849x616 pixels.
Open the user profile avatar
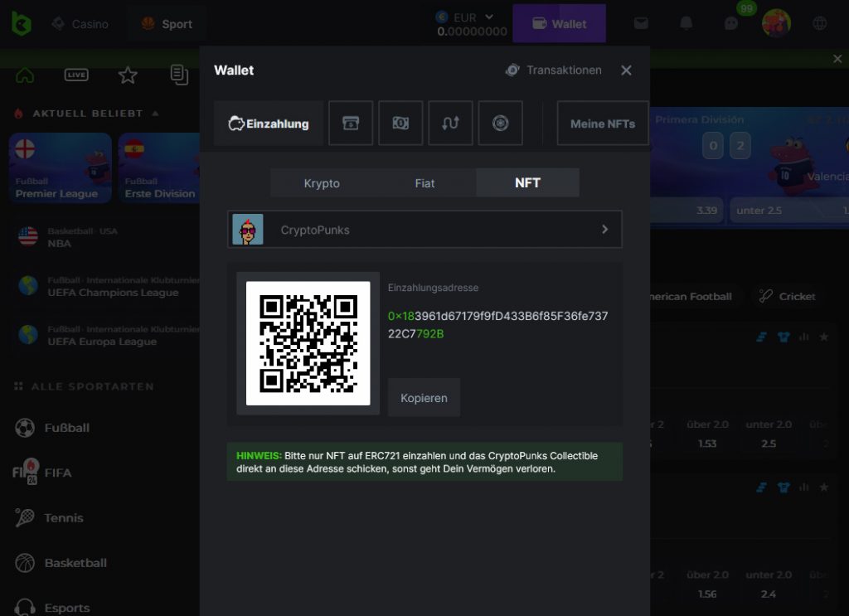tap(776, 23)
